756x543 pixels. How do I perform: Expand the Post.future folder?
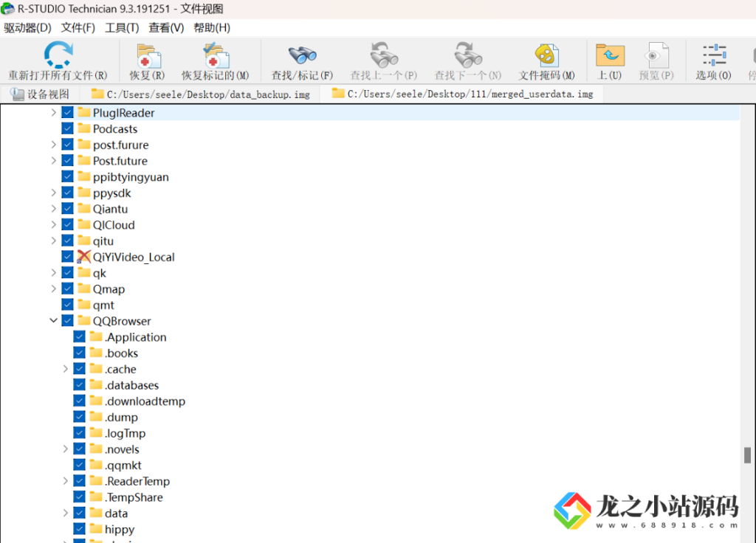click(x=53, y=160)
